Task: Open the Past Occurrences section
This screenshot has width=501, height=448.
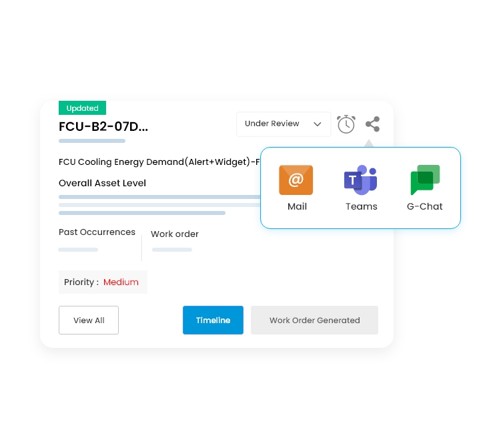Action: coord(97,232)
